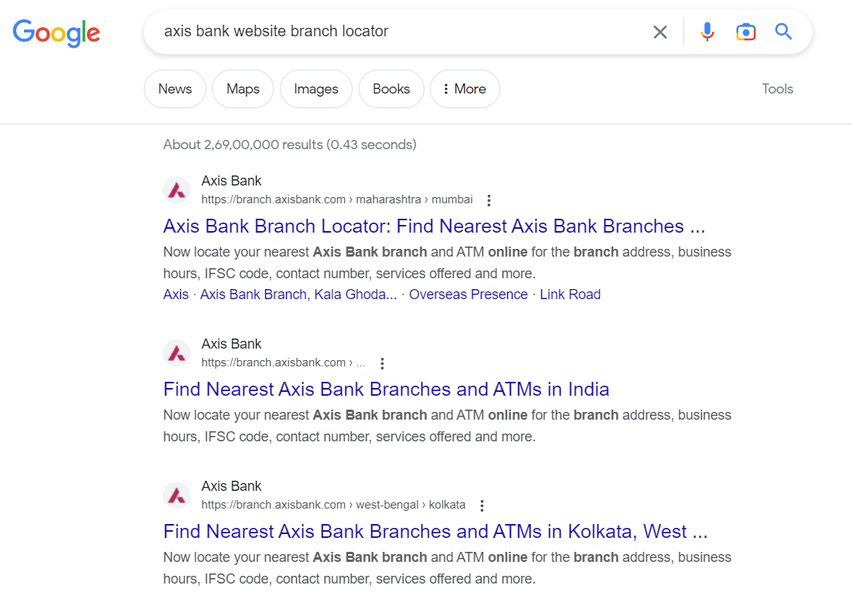Select the Images filter
The image size is (852, 616).
tap(315, 89)
